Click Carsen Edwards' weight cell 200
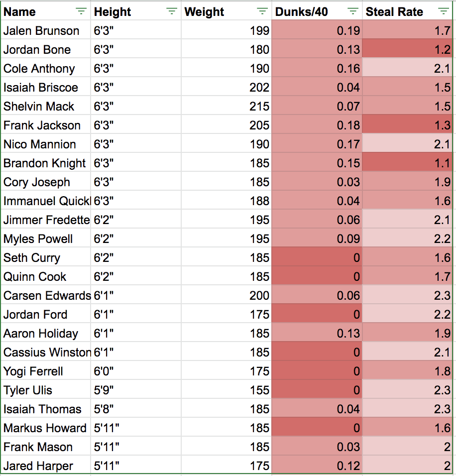This screenshot has height=476, width=456. [227, 296]
